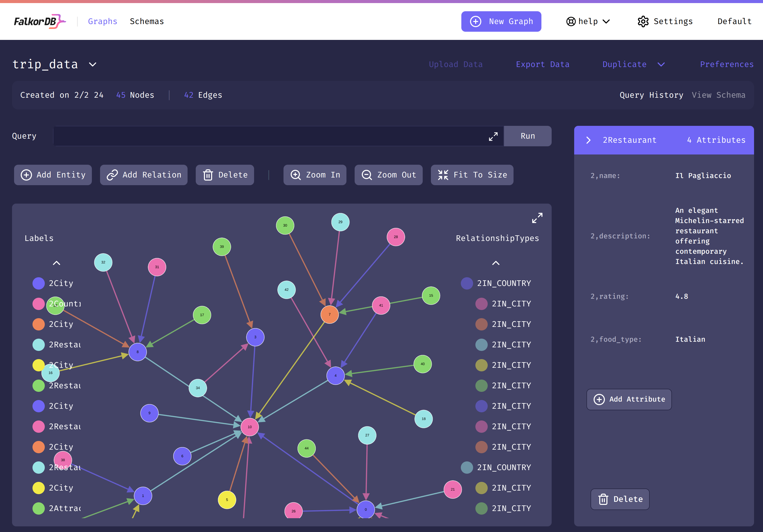Select graph node 44
This screenshot has width=763, height=532.
[x=306, y=448]
